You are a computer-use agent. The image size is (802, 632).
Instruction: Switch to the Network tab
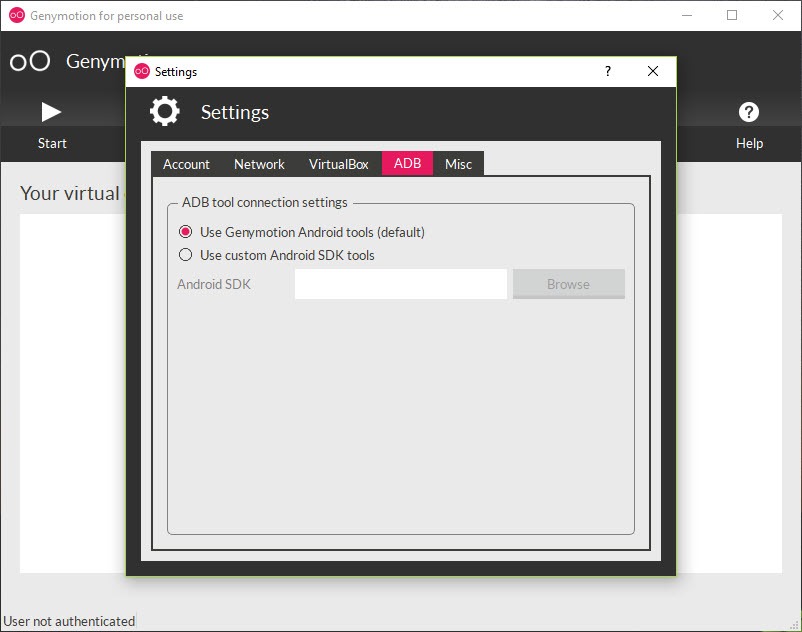259,164
